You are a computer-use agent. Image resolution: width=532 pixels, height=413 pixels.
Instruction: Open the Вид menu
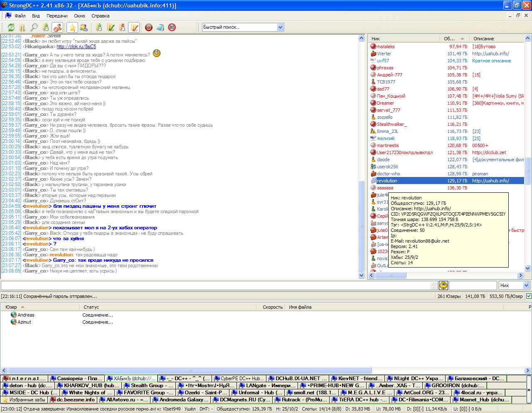(36, 16)
